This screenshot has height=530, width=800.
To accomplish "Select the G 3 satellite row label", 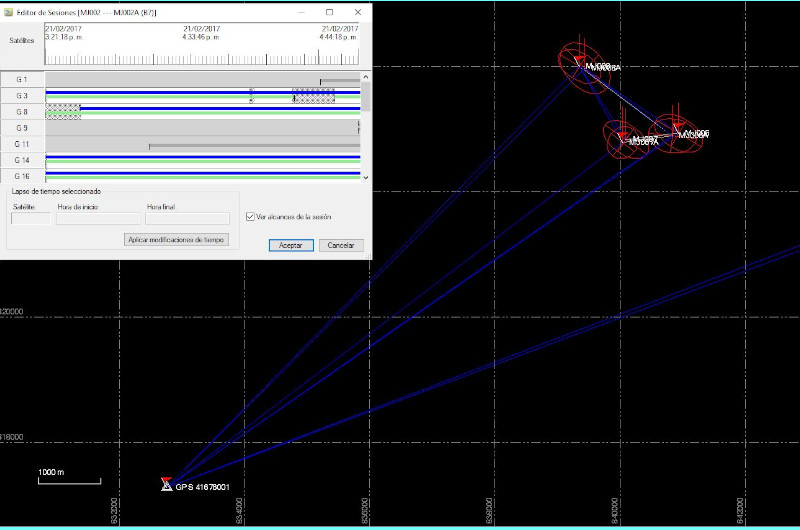I will [22, 96].
